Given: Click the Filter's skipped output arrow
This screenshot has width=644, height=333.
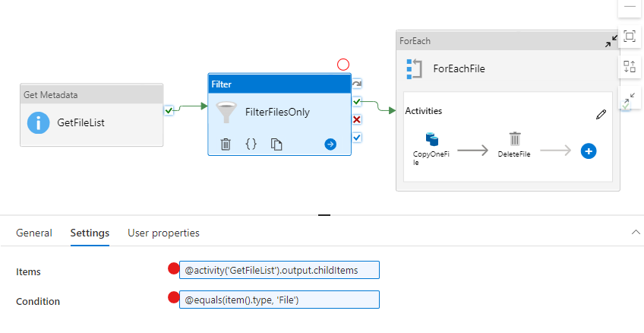Looking at the screenshot, I should pos(356,84).
